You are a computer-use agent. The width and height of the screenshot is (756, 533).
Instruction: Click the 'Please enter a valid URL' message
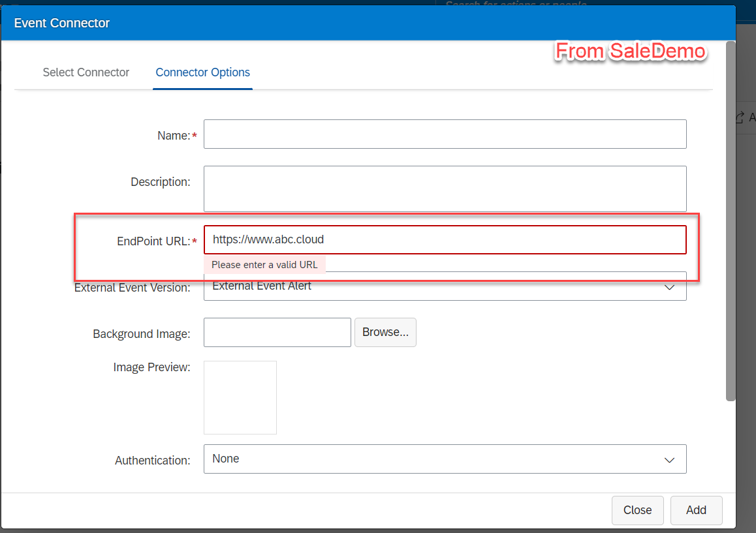pos(264,265)
